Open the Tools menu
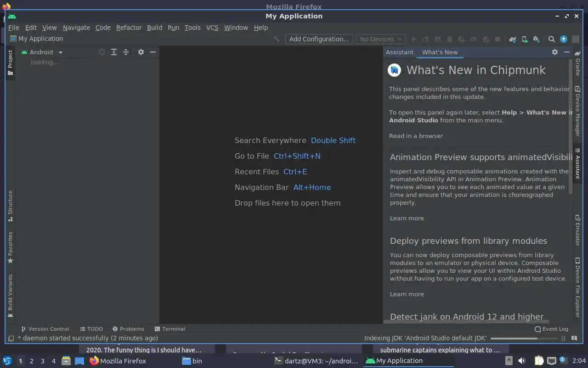Viewport: 588px width, 368px height. pos(192,28)
